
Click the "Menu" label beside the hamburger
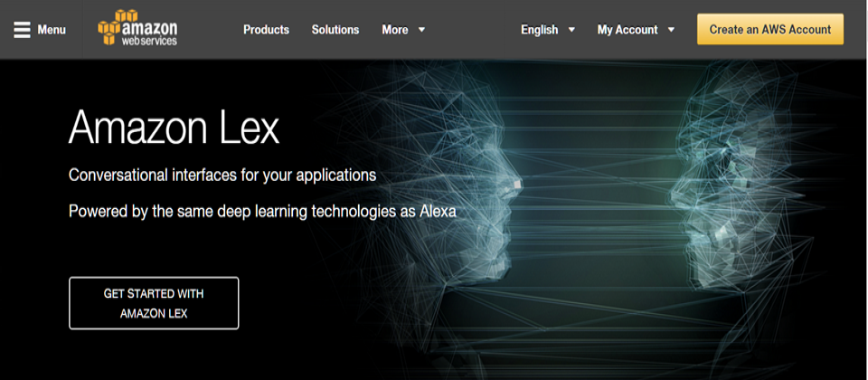click(52, 30)
